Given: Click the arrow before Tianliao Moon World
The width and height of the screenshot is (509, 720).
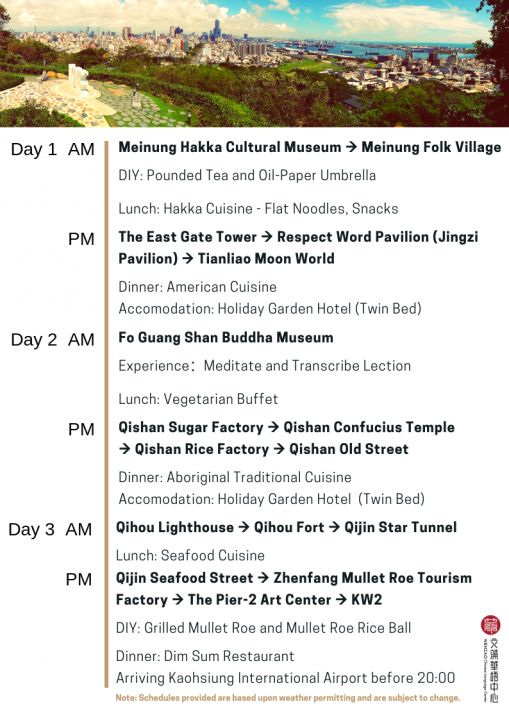Looking at the screenshot, I should (187, 259).
